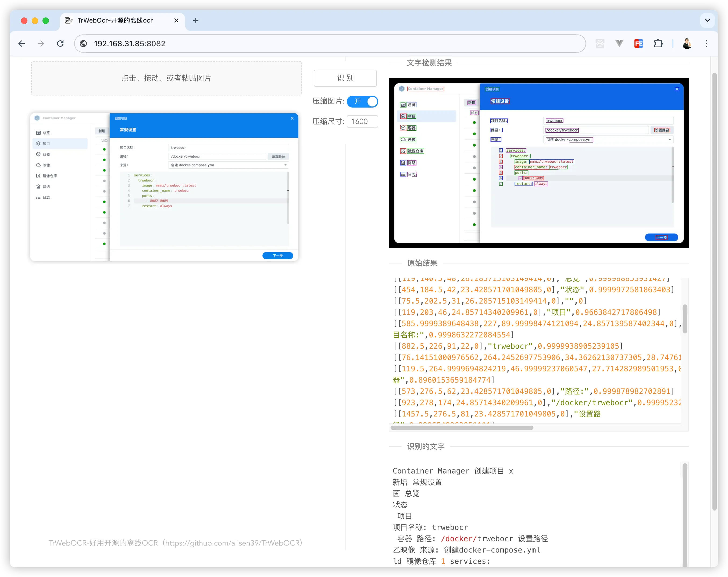Click the uploaded Container Manager preview image
Image resolution: width=728 pixels, height=577 pixels.
[x=164, y=187]
